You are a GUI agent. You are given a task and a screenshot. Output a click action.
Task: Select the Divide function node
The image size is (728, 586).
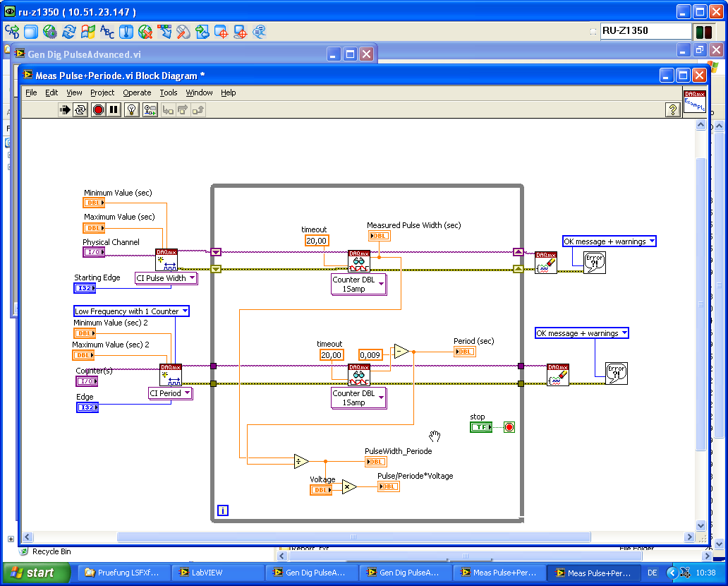(x=302, y=461)
